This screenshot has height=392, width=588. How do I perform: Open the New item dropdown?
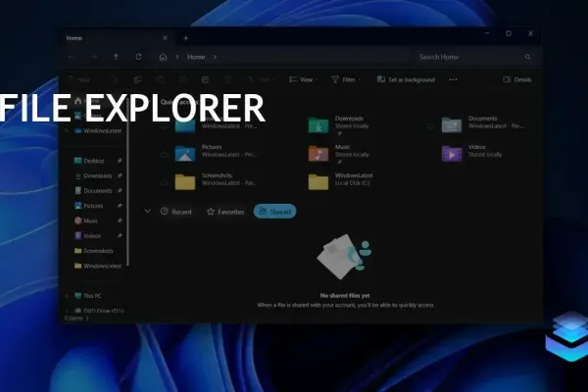80,79
